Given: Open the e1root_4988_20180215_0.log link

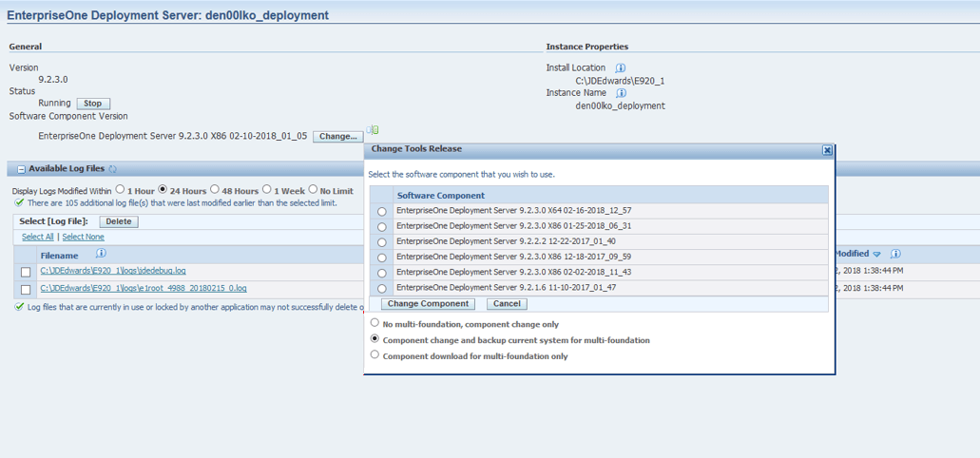Looking at the screenshot, I should pyautogui.click(x=144, y=288).
